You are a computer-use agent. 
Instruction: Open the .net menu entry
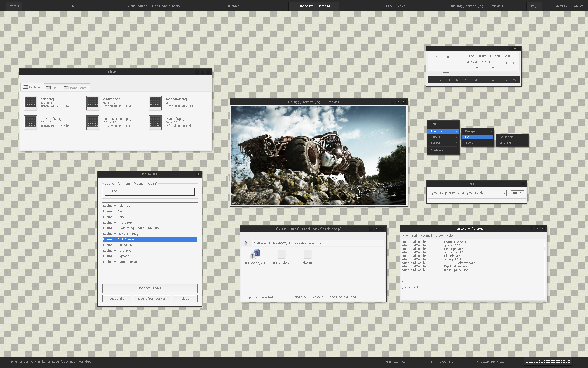pyautogui.click(x=443, y=124)
